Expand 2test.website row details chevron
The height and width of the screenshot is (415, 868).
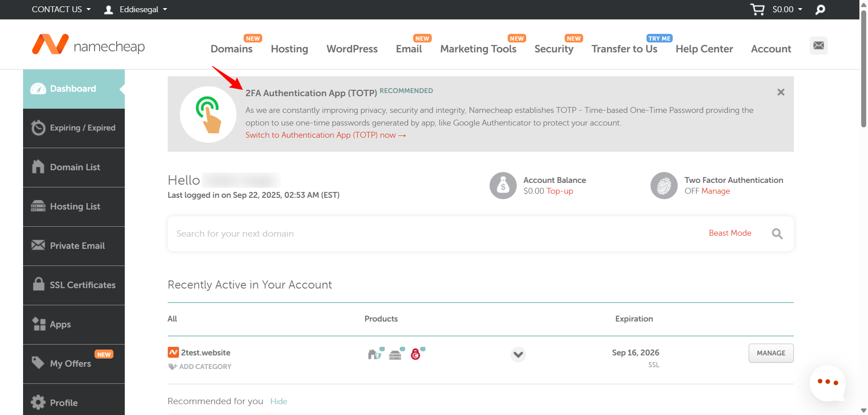point(518,354)
